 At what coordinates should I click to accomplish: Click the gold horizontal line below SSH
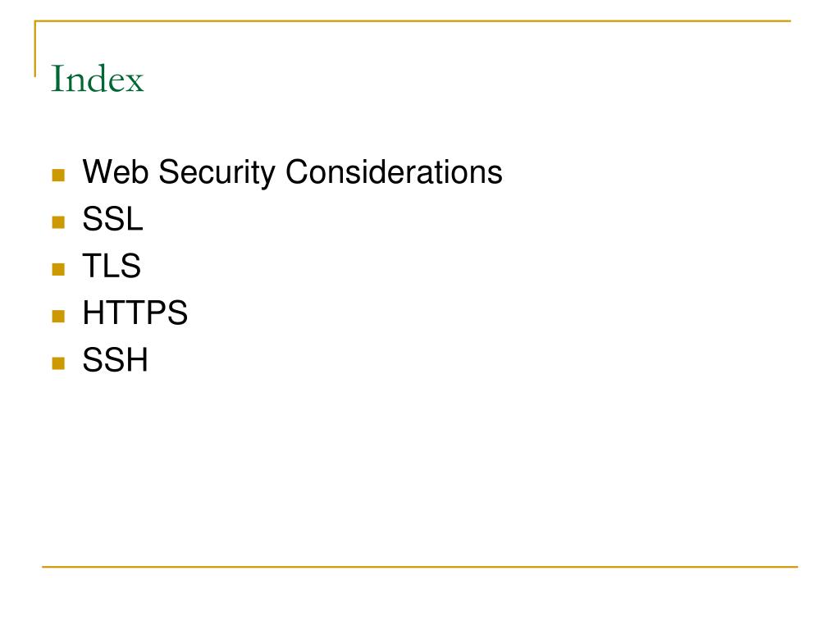click(420, 566)
